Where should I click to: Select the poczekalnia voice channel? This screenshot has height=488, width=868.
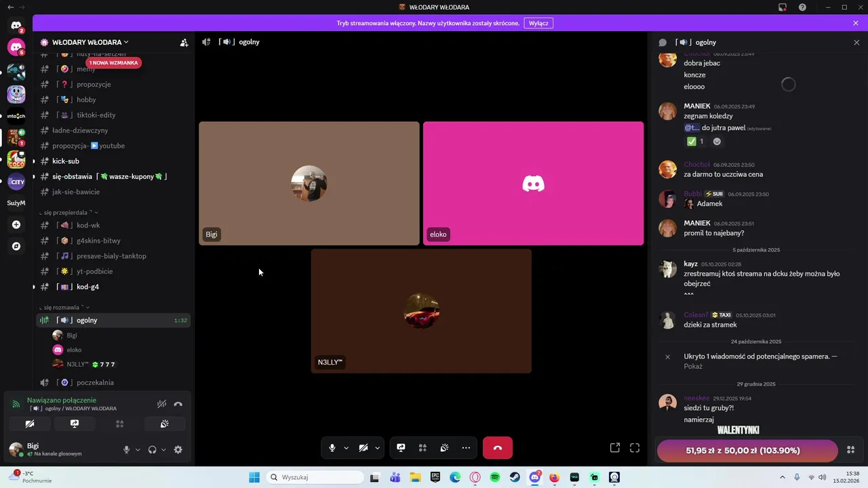(95, 382)
